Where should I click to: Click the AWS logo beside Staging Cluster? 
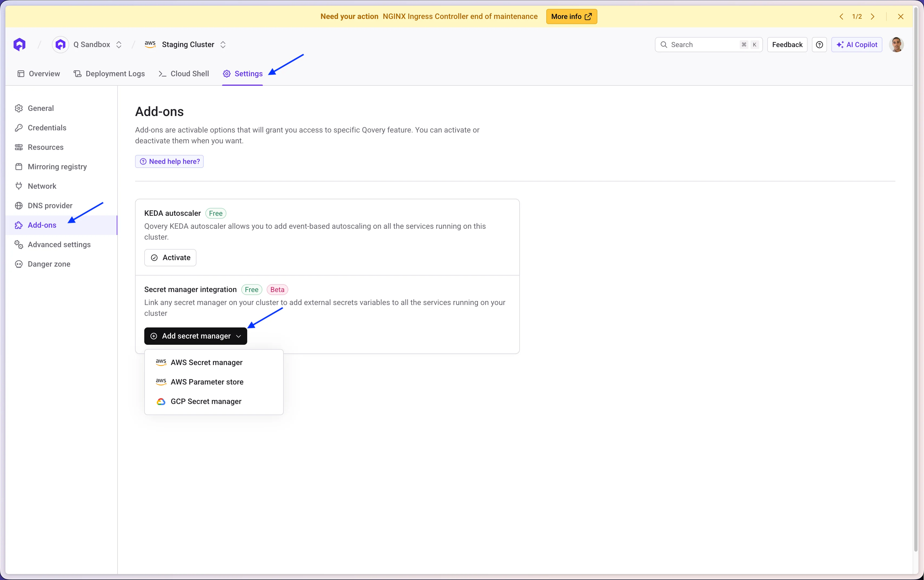coord(150,44)
